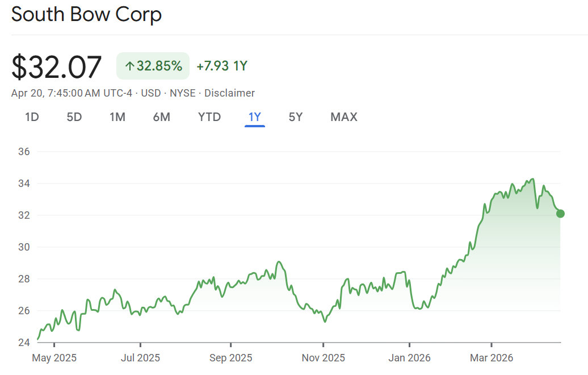Viewport: 588px width, 375px height.
Task: Show the 1M price chart
Action: tap(117, 117)
